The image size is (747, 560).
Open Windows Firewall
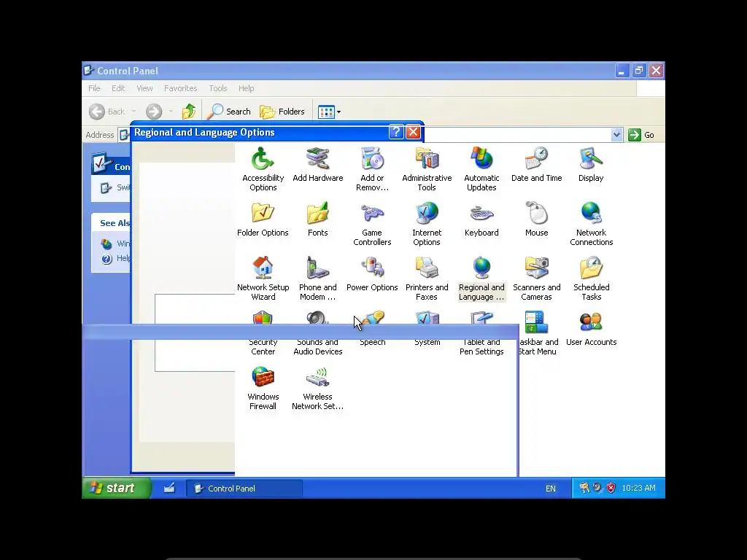tap(263, 388)
